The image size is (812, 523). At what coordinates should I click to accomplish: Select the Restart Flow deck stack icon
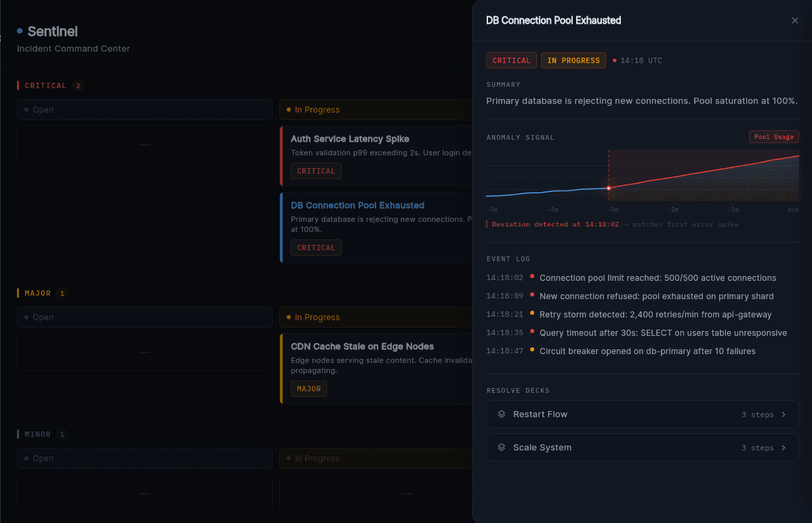click(x=502, y=414)
